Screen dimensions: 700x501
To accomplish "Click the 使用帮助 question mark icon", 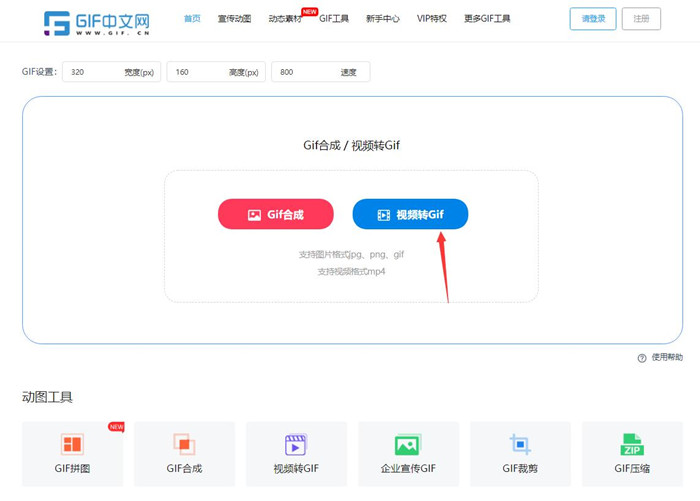I will pyautogui.click(x=642, y=358).
